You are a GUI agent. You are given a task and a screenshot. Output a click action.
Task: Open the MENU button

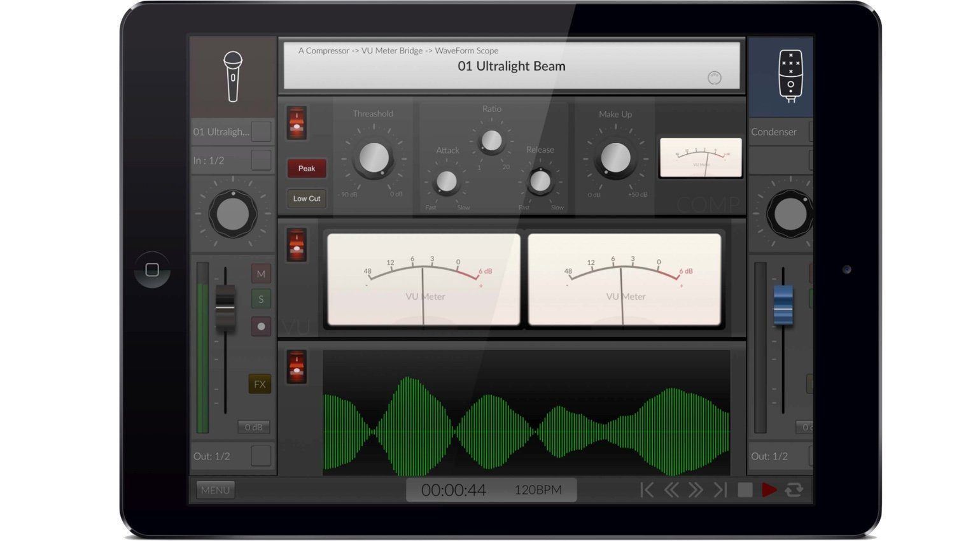click(x=215, y=490)
